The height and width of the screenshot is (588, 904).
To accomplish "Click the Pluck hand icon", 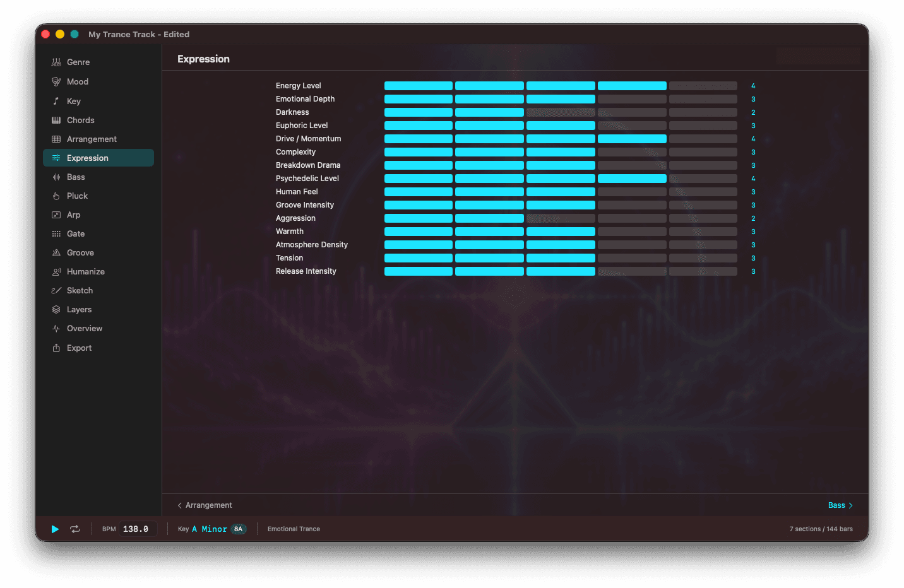I will tap(56, 196).
